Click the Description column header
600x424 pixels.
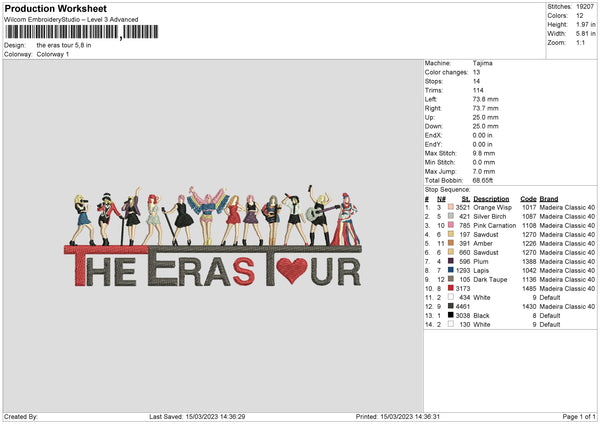[491, 199]
